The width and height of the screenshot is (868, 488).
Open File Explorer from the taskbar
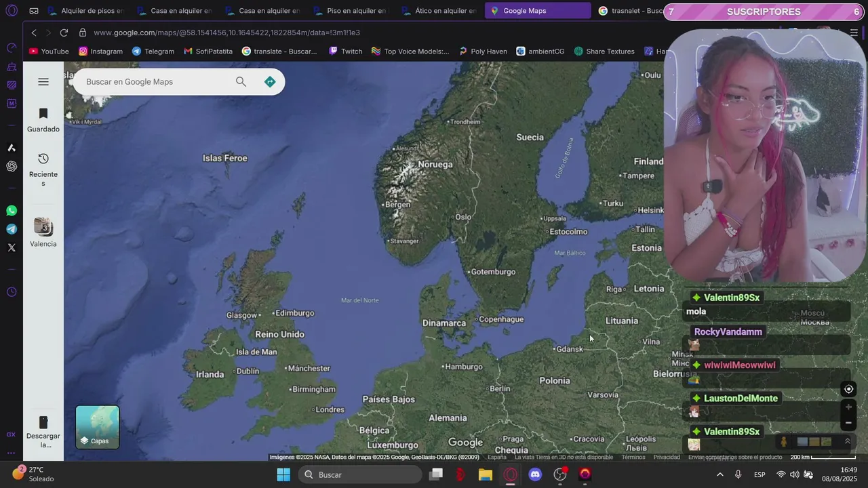pyautogui.click(x=486, y=474)
